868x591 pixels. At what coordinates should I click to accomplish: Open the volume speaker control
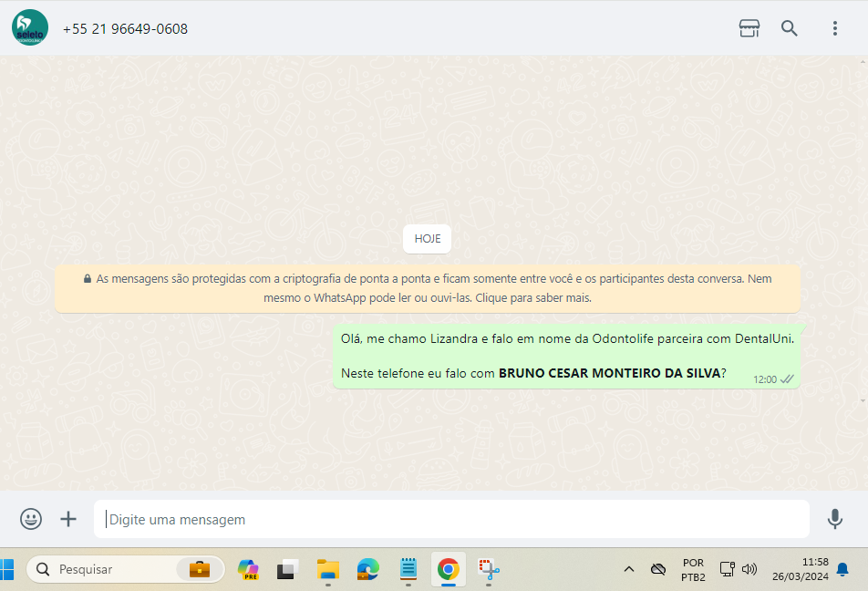coord(749,569)
